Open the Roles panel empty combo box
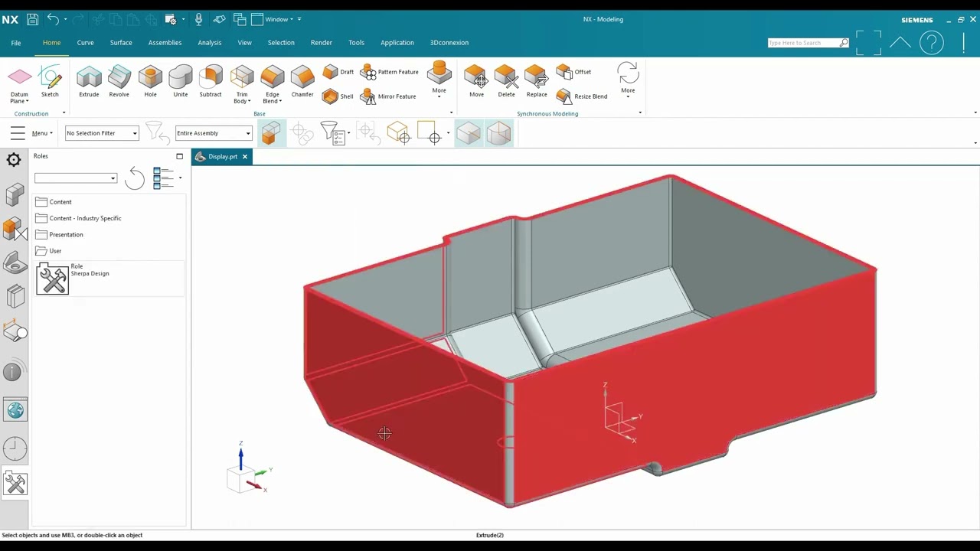Viewport: 980px width, 551px height. tap(76, 178)
